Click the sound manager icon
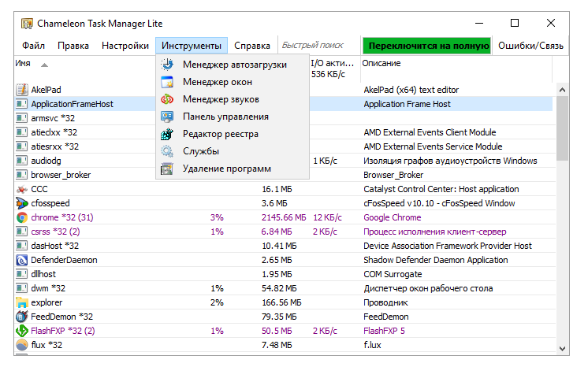 click(x=167, y=99)
